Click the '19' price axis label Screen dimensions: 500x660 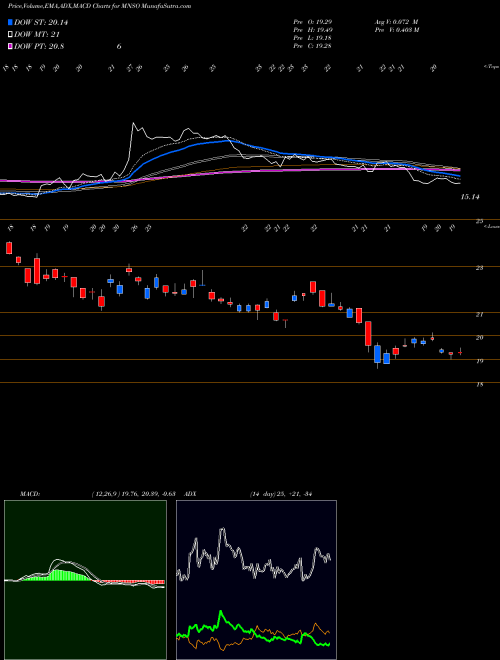pyautogui.click(x=479, y=361)
